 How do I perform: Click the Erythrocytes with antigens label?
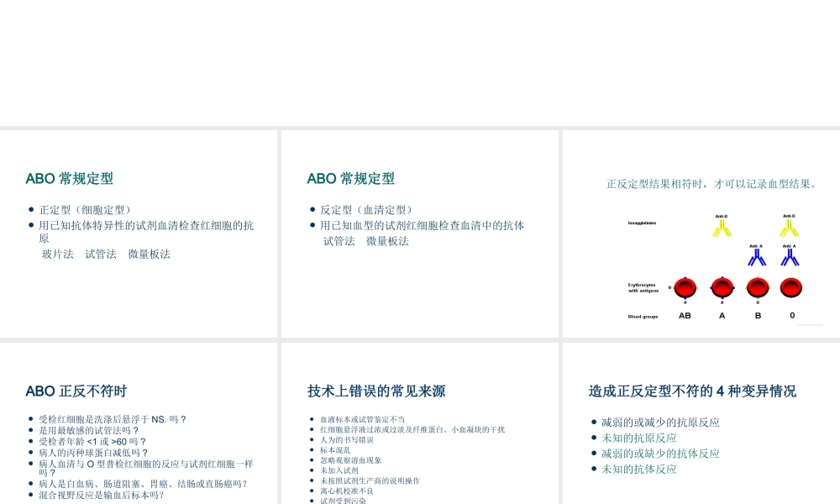[643, 289]
